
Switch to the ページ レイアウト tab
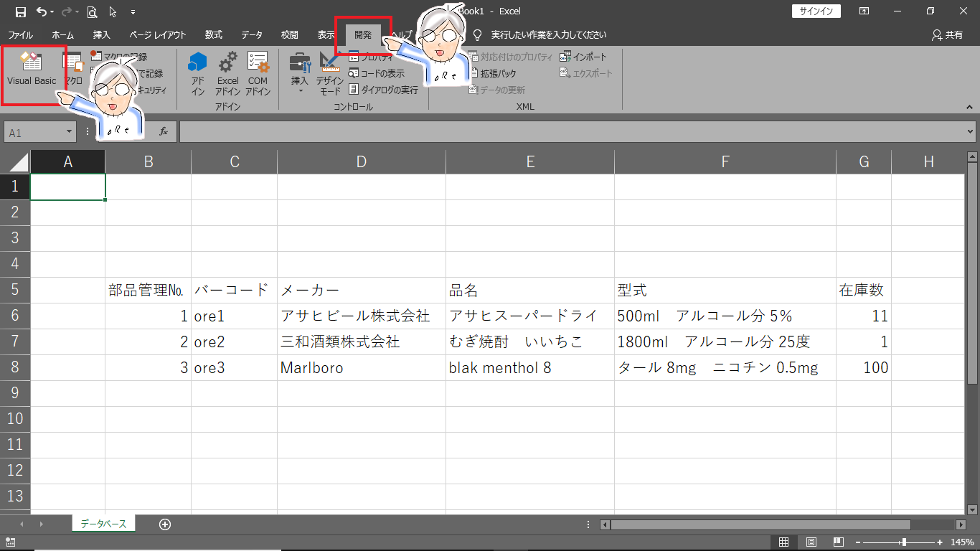click(158, 34)
